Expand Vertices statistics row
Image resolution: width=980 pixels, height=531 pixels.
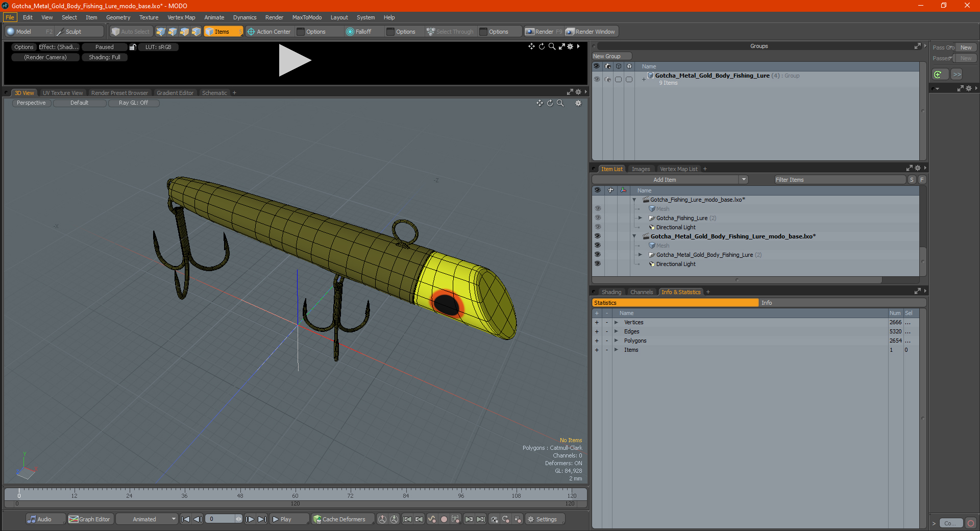pos(616,322)
